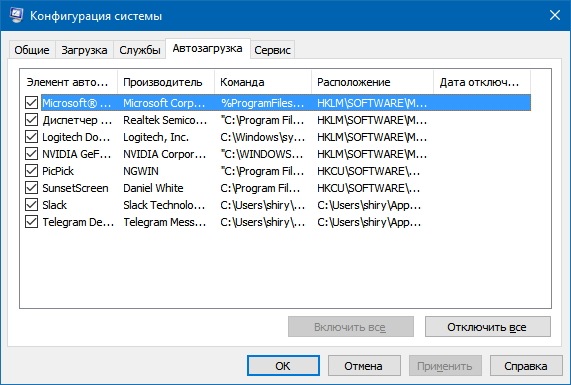Open the Загрузка tab
Image resolution: width=571 pixels, height=385 pixels.
84,50
